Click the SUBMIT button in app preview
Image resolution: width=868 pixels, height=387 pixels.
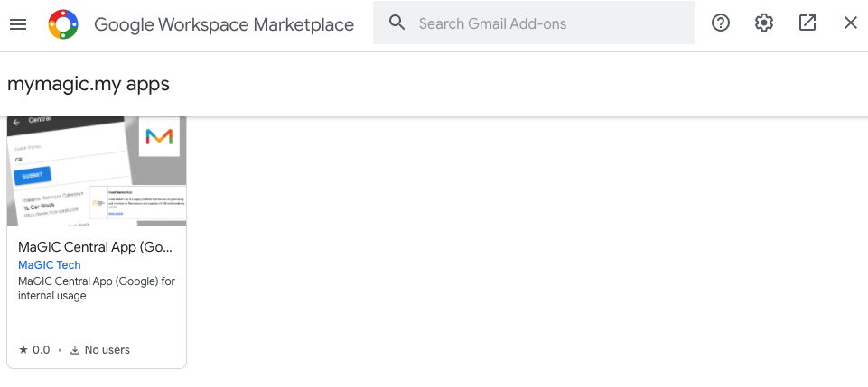(33, 175)
